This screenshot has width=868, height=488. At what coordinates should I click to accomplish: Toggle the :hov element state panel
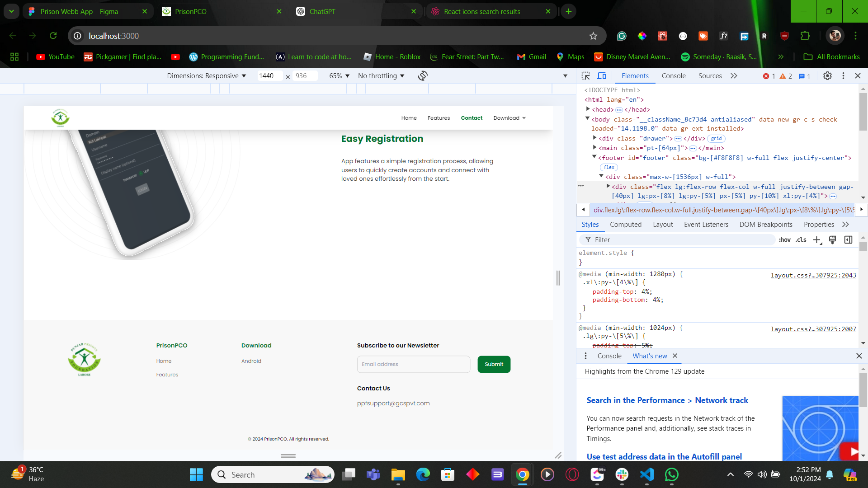pos(784,240)
